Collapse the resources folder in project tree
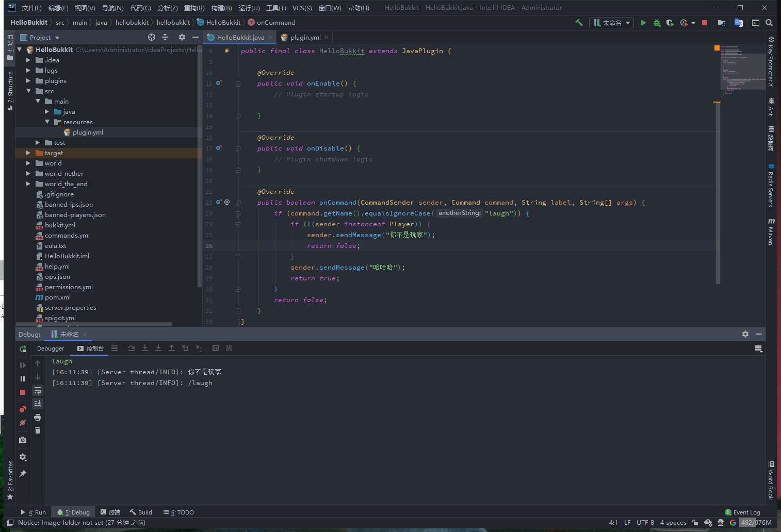 pyautogui.click(x=47, y=122)
